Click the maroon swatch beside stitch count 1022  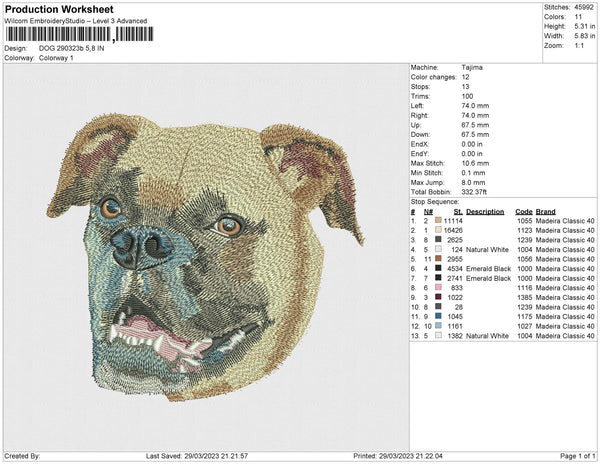[438, 297]
